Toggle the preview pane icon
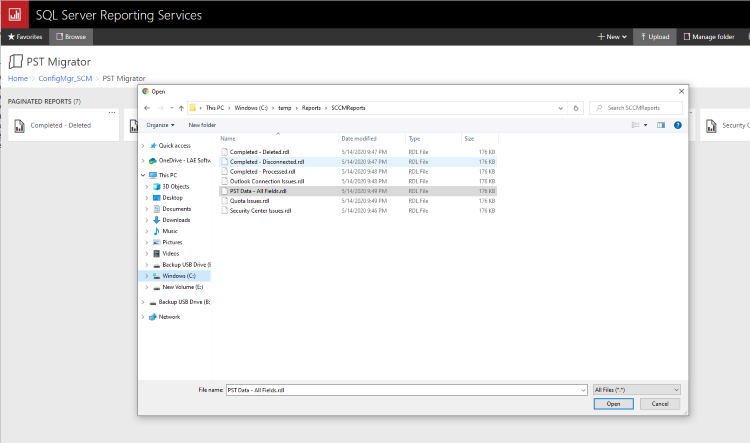 coord(661,125)
